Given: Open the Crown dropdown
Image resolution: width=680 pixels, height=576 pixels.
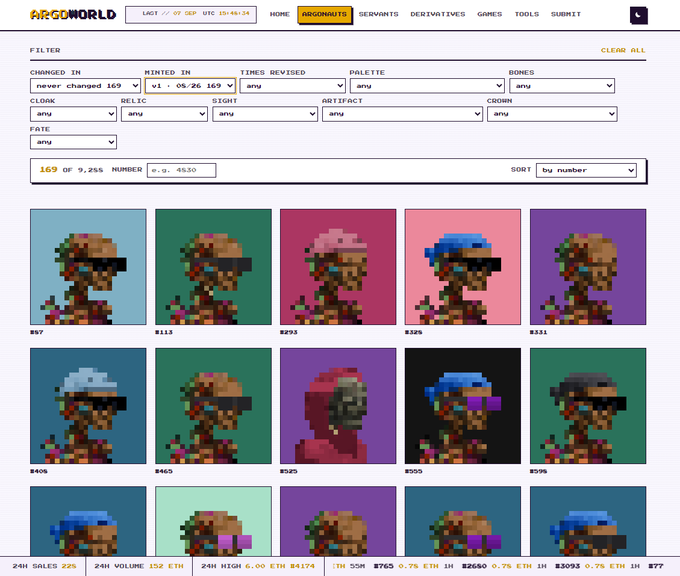Looking at the screenshot, I should point(552,114).
